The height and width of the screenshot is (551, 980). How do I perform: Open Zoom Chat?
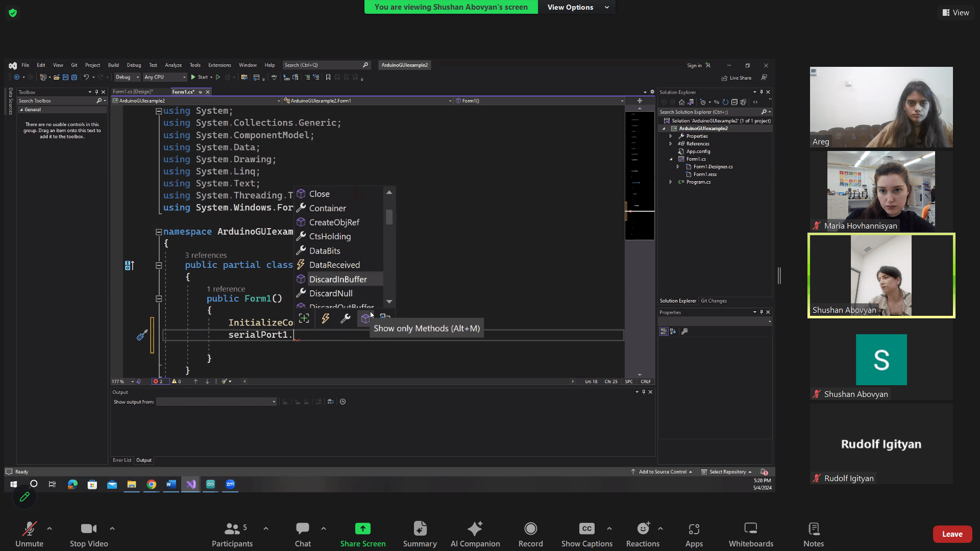pos(303,534)
